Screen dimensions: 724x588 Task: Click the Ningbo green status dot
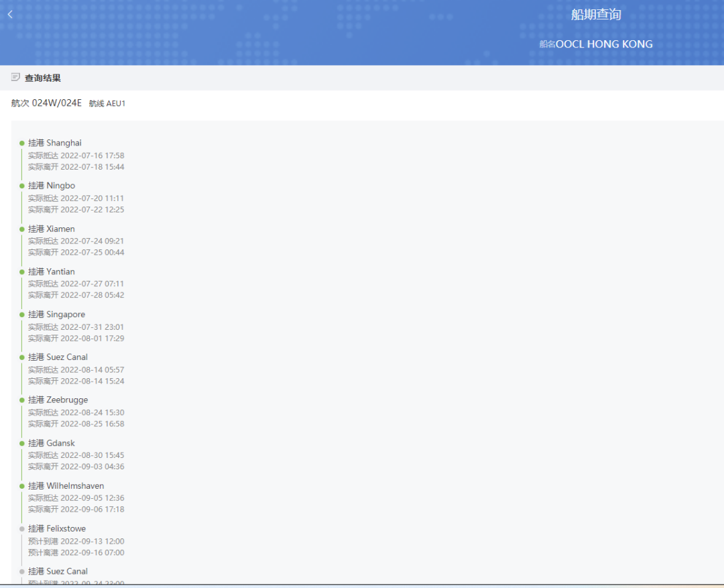pos(21,186)
